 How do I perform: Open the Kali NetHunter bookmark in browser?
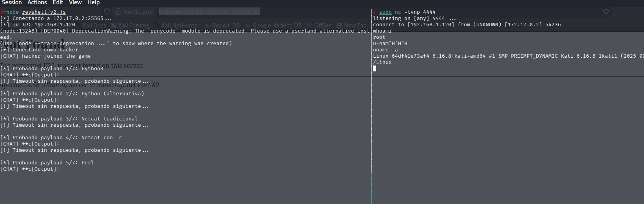tap(177, 25)
